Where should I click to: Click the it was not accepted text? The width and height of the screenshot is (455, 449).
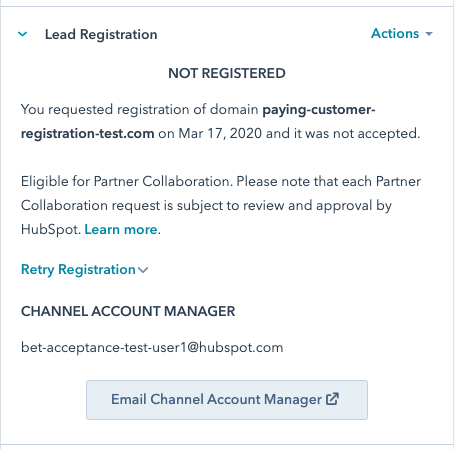tap(357, 133)
